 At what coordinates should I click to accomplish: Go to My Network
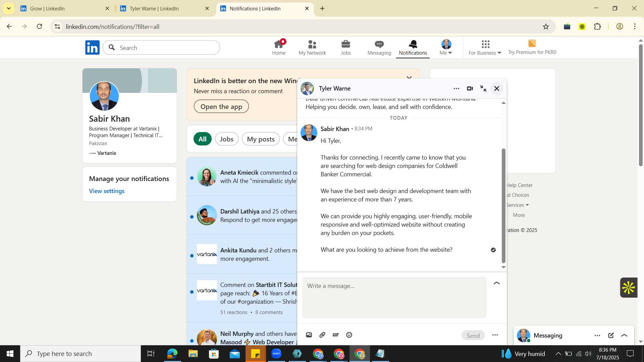click(312, 47)
